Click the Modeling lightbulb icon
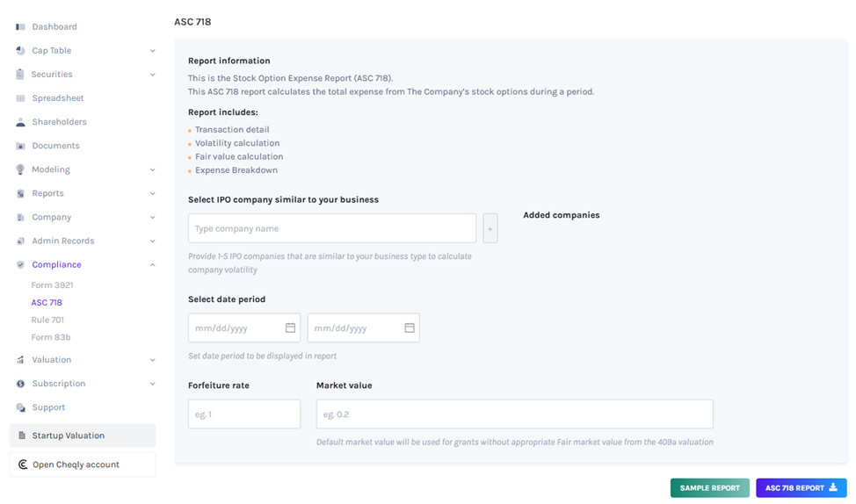Viewport: 856px width, 504px height. [x=20, y=169]
